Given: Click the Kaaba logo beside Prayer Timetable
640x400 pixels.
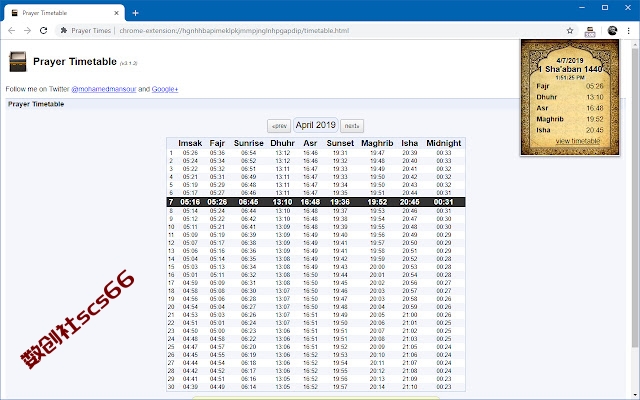Looking at the screenshot, I should click(18, 62).
